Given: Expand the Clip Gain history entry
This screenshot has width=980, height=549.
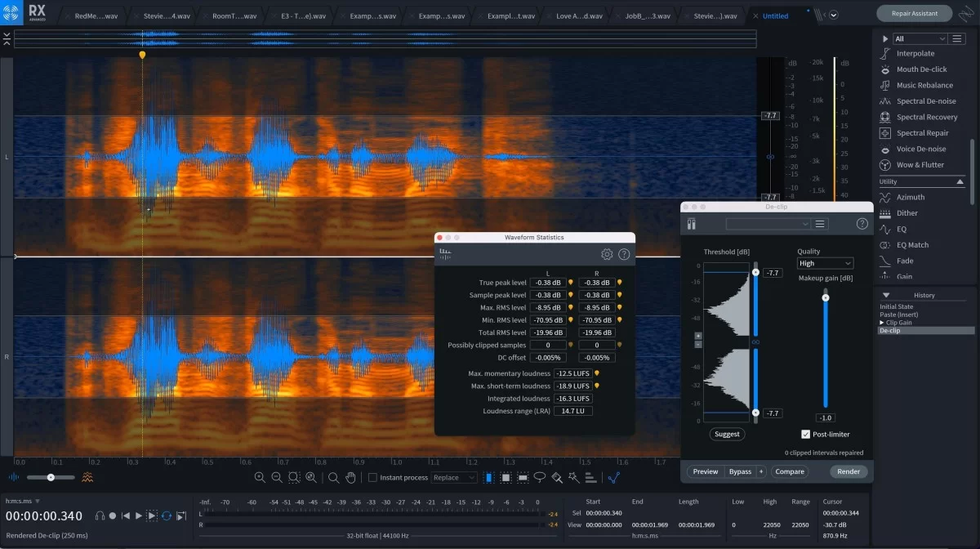Looking at the screenshot, I should pos(882,323).
